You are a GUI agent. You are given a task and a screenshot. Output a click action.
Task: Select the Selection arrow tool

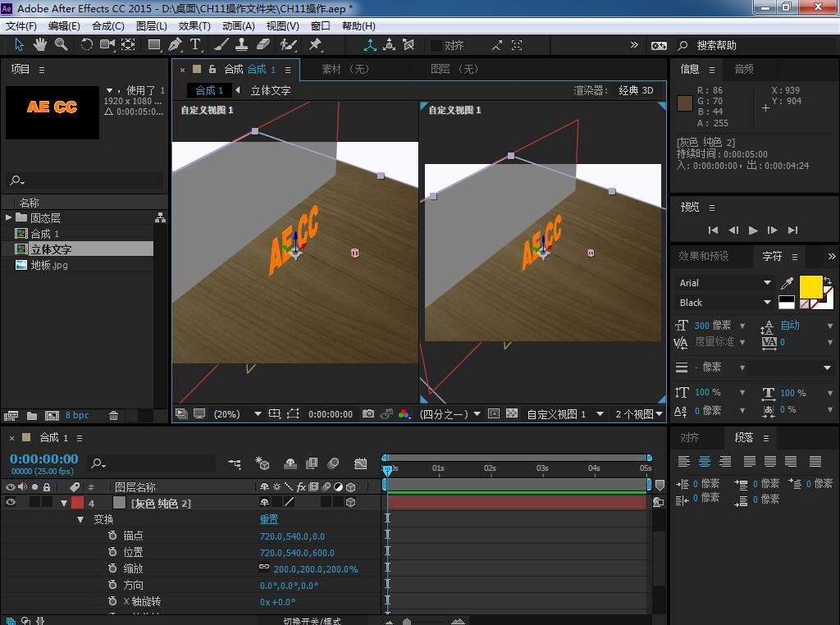pos(19,44)
